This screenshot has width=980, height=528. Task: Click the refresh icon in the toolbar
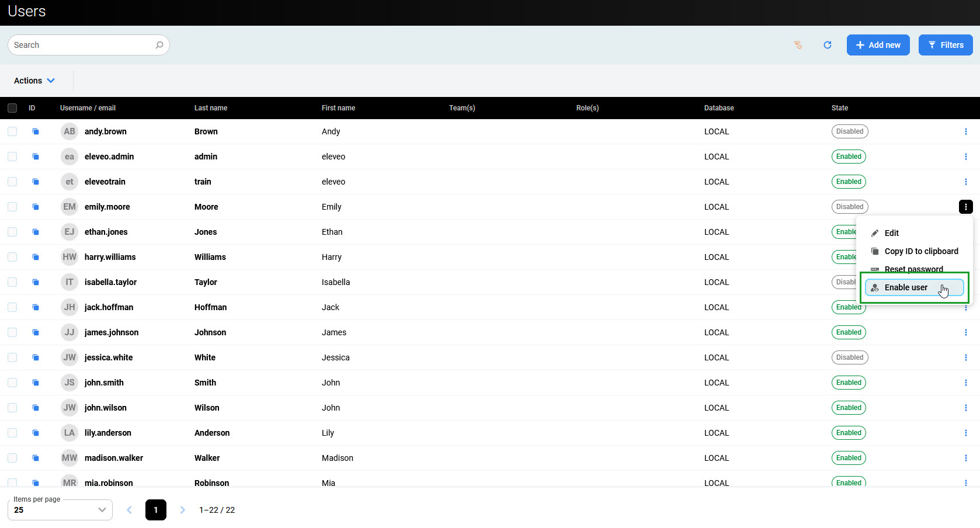tap(827, 45)
